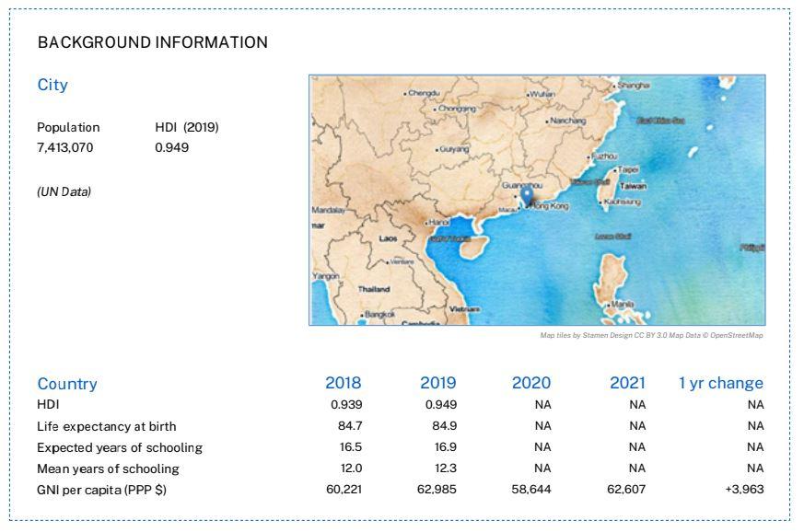The height and width of the screenshot is (532, 804).
Task: Select the Bangkok city marker
Action: [363, 315]
